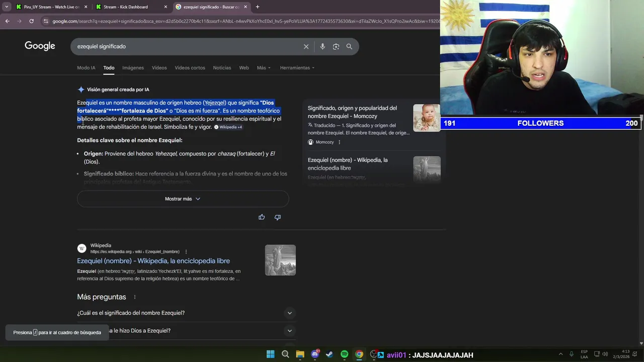The width and height of the screenshot is (644, 362).
Task: Start voice search with microphone icon
Action: coord(323,46)
